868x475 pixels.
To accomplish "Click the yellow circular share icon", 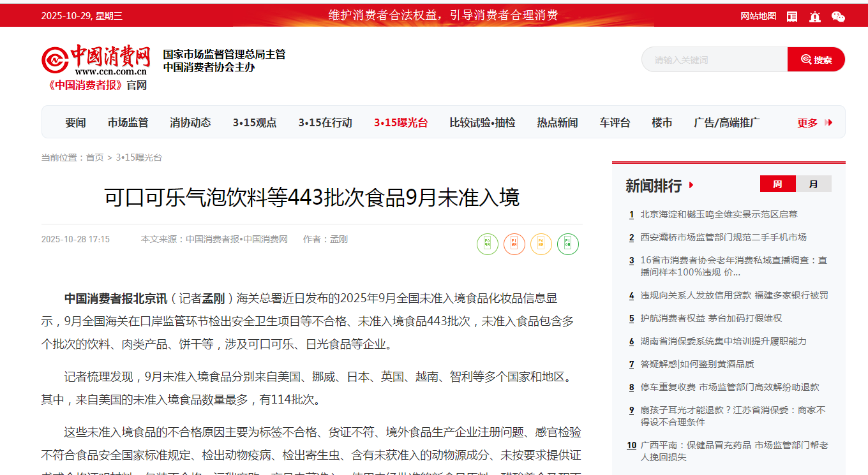I will [541, 244].
